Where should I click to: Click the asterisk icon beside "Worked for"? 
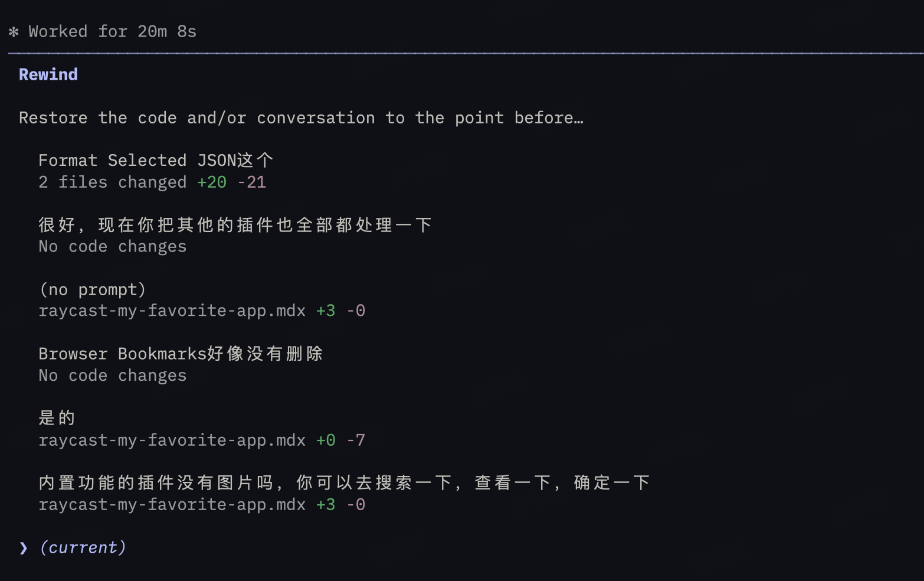[14, 32]
